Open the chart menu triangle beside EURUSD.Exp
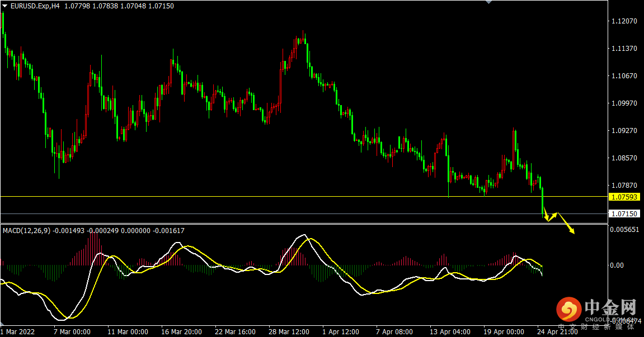 (x=4, y=6)
